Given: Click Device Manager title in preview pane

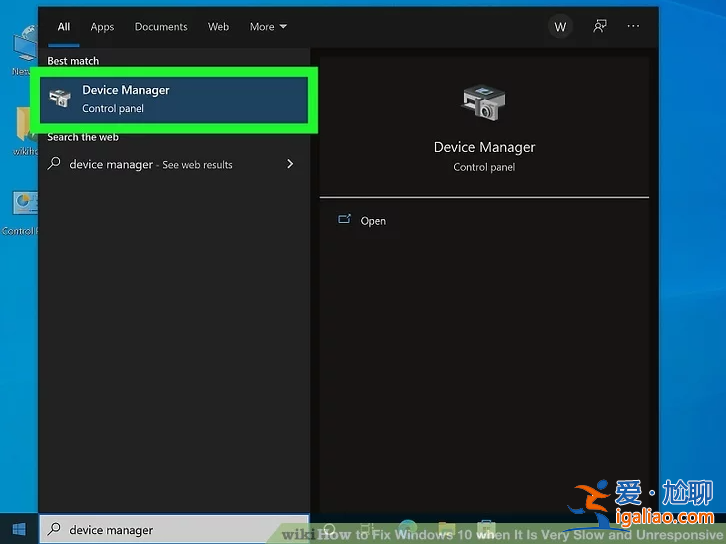Looking at the screenshot, I should point(484,147).
